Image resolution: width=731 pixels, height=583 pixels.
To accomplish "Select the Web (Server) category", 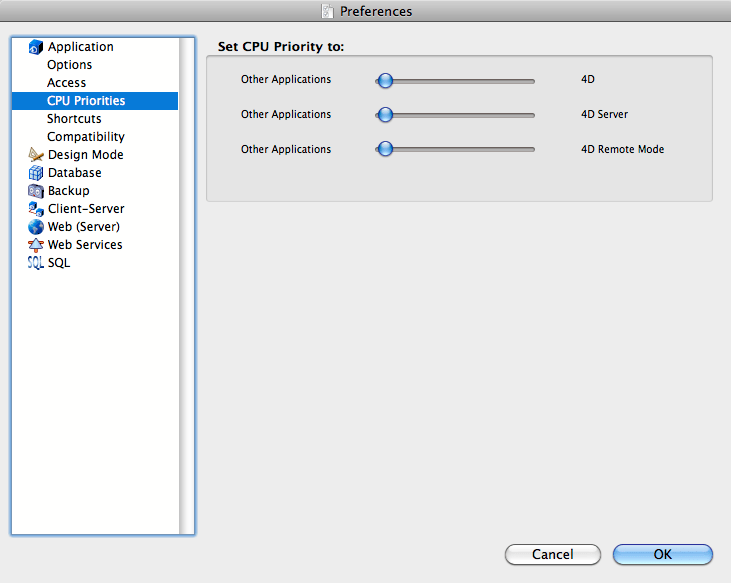I will [x=84, y=227].
